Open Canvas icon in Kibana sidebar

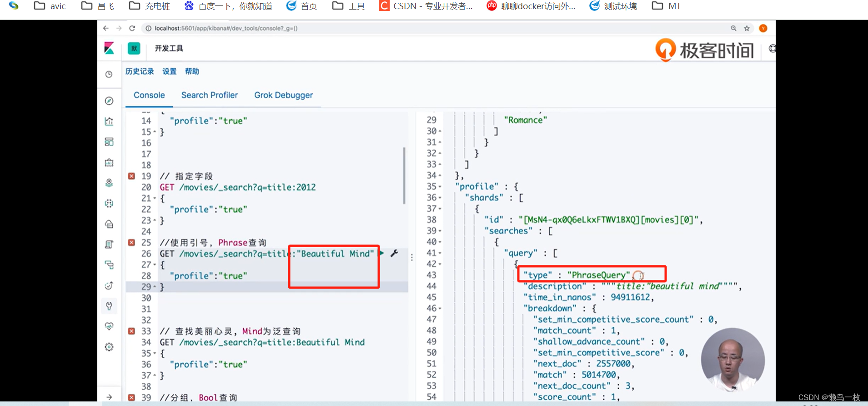click(x=109, y=162)
